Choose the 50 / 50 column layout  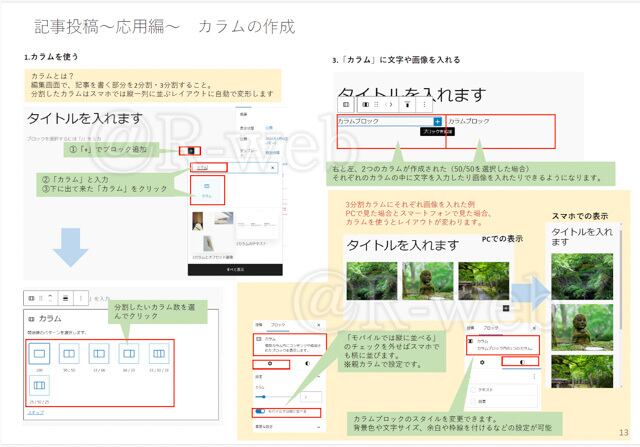[x=69, y=354]
